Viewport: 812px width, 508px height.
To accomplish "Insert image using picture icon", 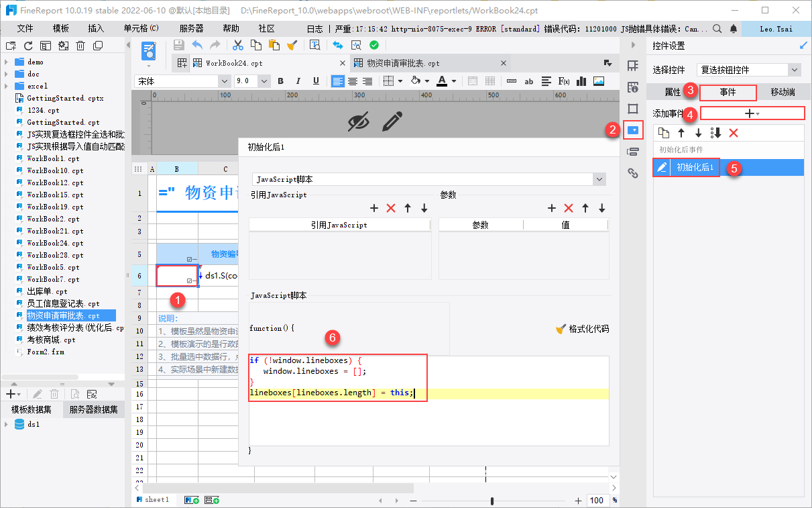I will (x=599, y=81).
